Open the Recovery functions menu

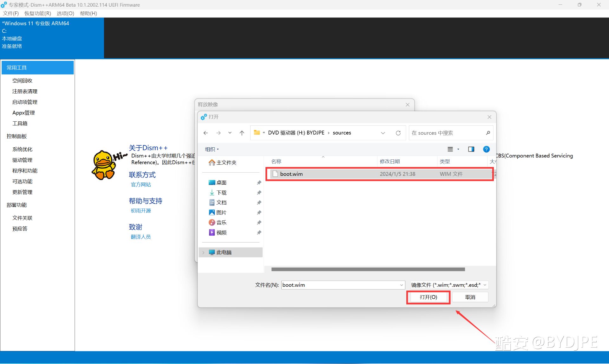(x=37, y=13)
